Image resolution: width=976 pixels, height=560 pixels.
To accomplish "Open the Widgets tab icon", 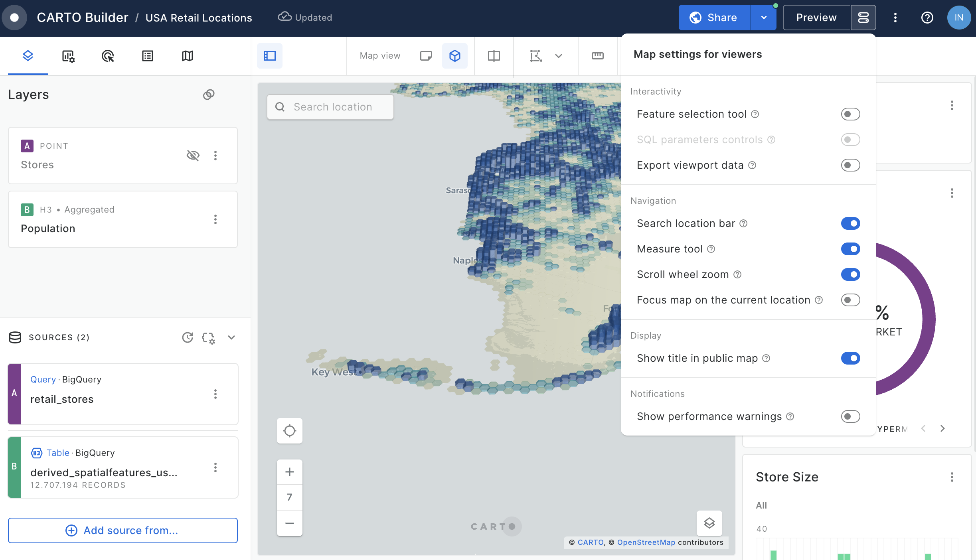I will click(x=68, y=56).
